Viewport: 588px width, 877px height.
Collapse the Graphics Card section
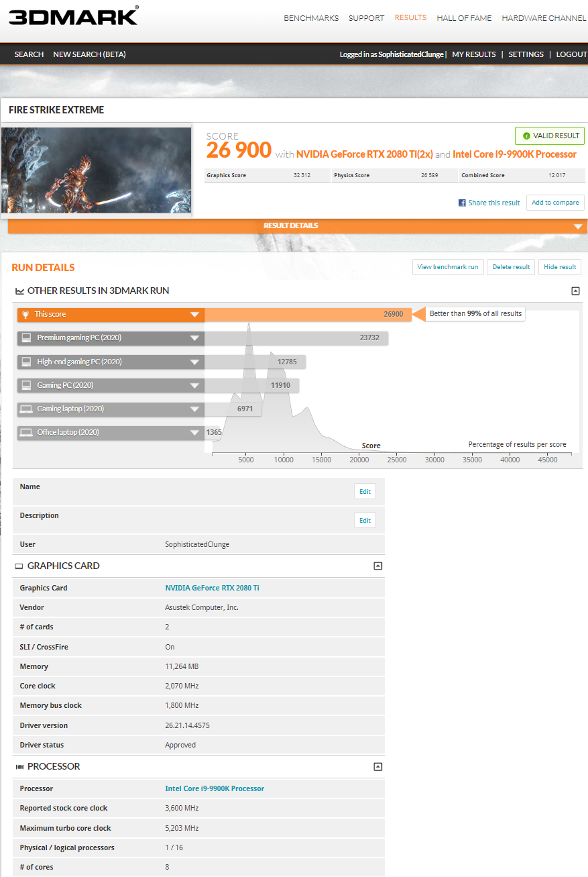pos(377,566)
